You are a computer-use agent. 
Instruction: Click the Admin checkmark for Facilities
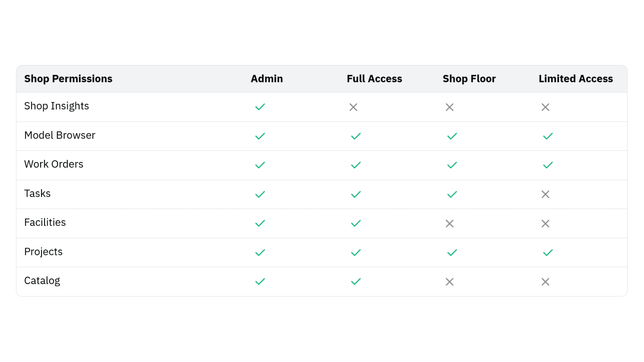[260, 223]
